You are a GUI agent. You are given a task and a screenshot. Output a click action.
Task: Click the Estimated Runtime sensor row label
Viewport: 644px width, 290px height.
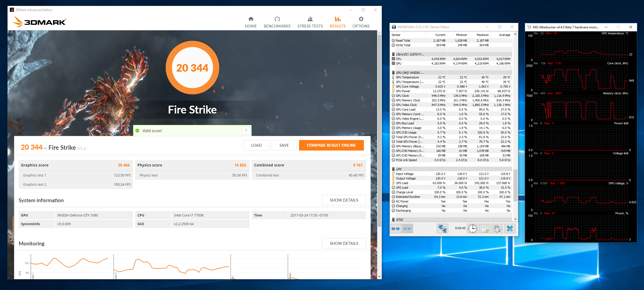pyautogui.click(x=408, y=197)
